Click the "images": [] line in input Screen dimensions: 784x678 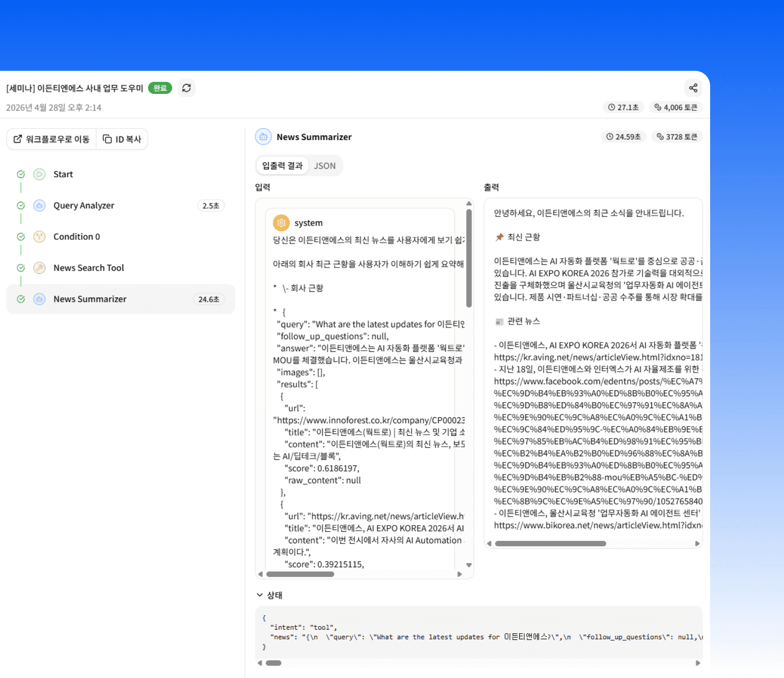tap(301, 372)
